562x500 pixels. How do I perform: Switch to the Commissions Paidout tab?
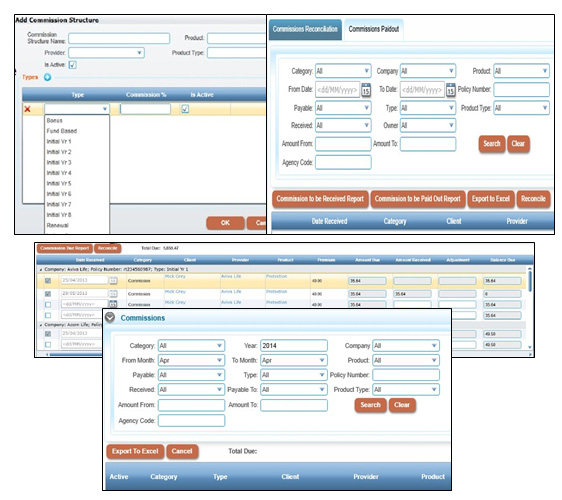[x=373, y=29]
